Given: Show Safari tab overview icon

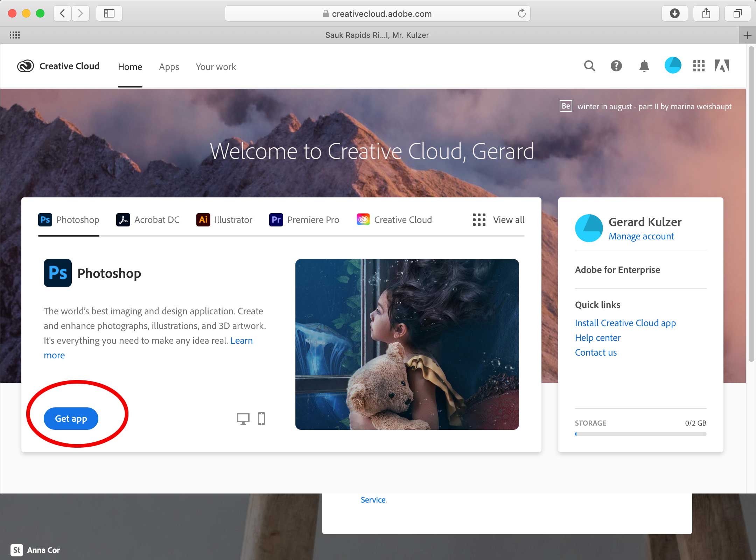Looking at the screenshot, I should (737, 13).
